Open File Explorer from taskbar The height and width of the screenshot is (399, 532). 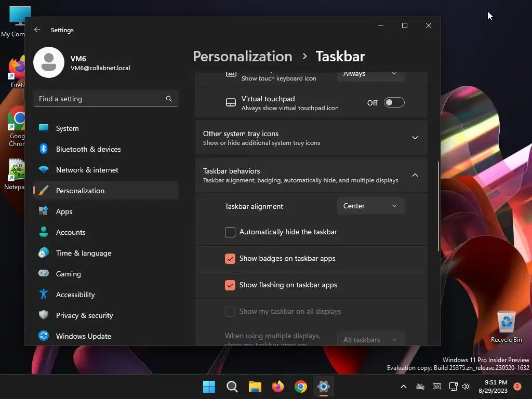pyautogui.click(x=255, y=387)
